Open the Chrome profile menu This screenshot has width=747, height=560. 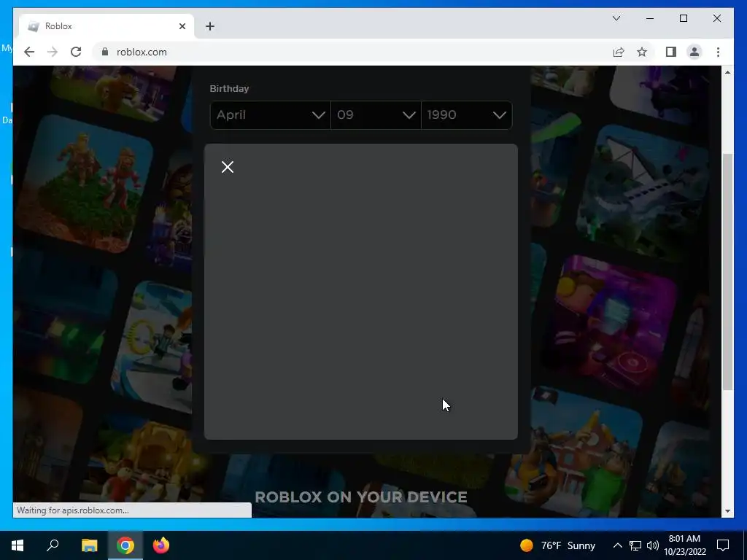pyautogui.click(x=694, y=52)
